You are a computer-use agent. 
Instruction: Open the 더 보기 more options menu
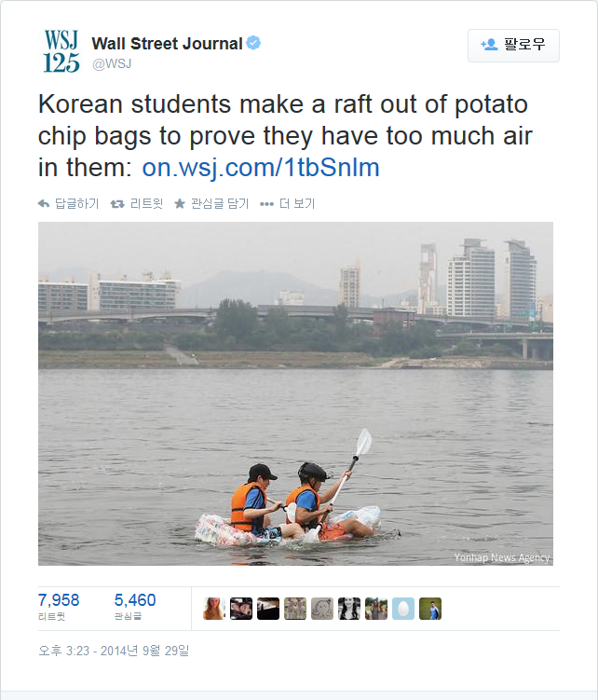click(288, 203)
